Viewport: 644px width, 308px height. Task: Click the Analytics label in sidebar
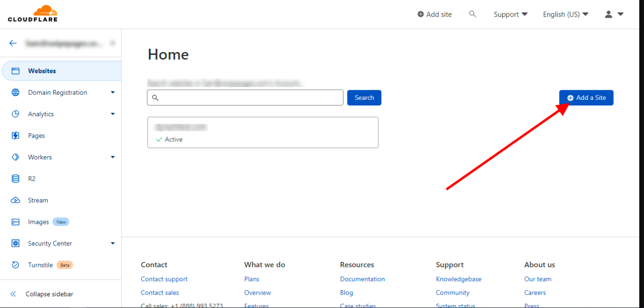click(x=41, y=114)
